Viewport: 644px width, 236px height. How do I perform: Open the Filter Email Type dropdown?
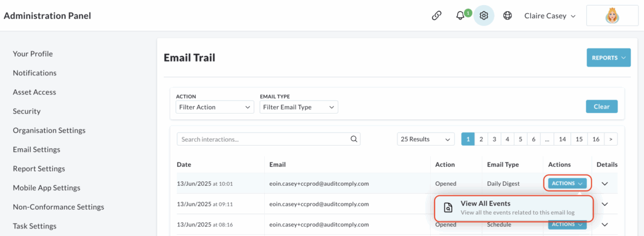(x=299, y=107)
